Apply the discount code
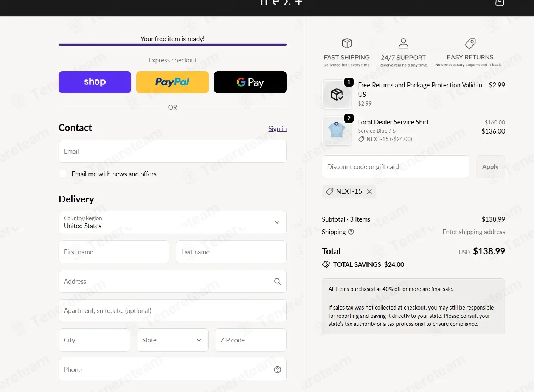 pyautogui.click(x=490, y=167)
